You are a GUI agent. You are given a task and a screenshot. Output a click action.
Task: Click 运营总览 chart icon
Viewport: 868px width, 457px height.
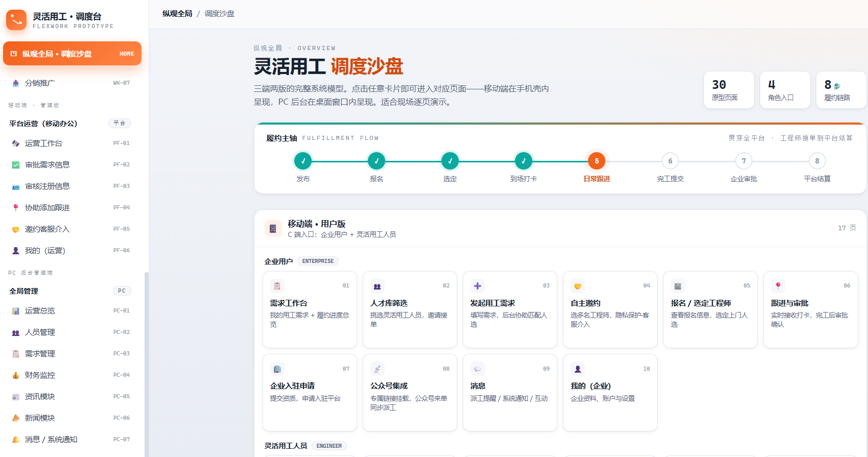point(16,311)
